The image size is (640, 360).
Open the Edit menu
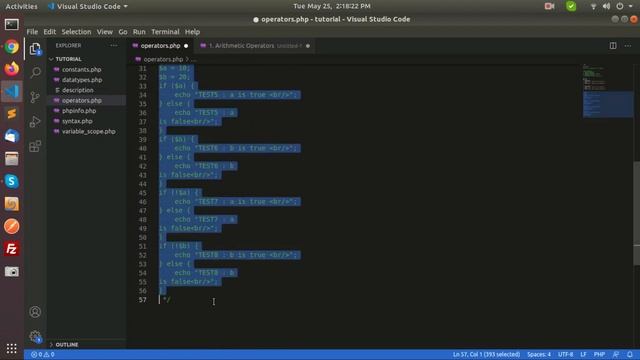[50, 32]
